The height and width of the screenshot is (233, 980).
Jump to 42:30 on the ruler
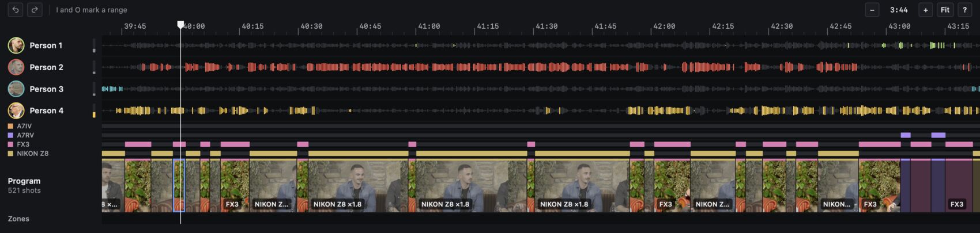(x=782, y=26)
